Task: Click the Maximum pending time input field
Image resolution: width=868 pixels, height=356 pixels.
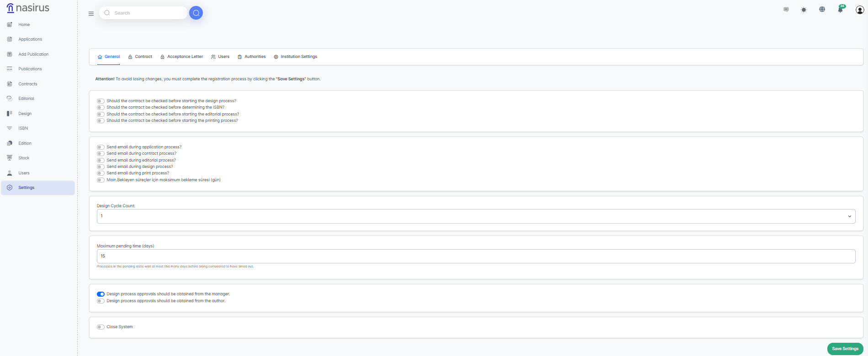Action: [x=476, y=256]
